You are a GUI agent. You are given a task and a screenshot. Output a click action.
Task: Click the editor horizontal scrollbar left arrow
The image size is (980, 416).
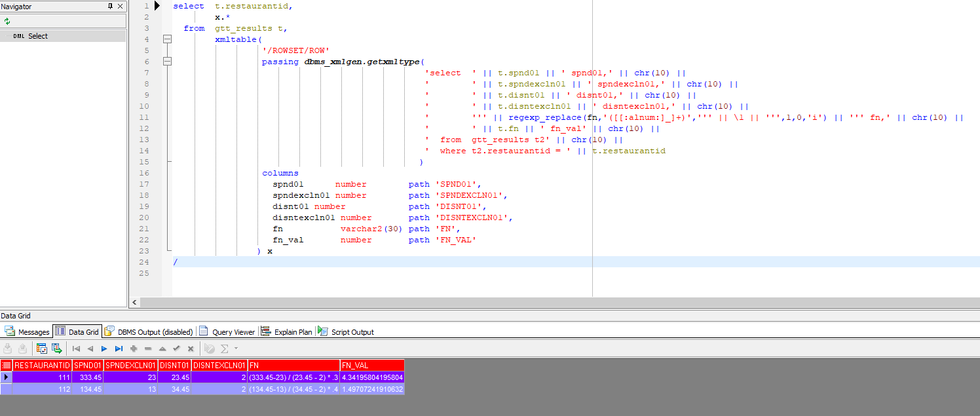134,302
